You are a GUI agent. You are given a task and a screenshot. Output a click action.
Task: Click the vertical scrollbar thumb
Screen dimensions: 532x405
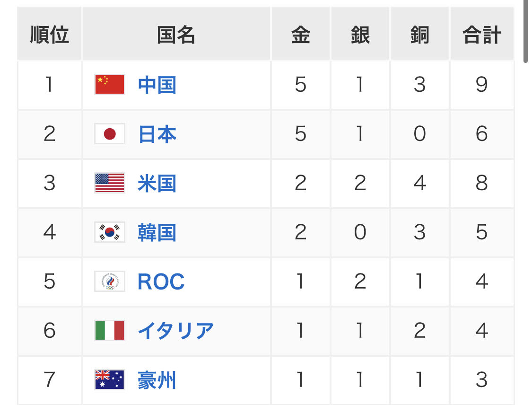(x=526, y=31)
